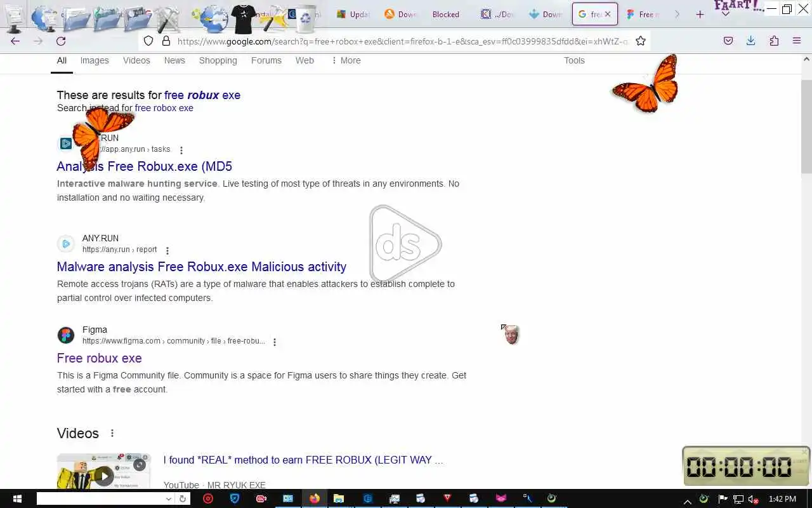Open a new browser tab

click(700, 14)
